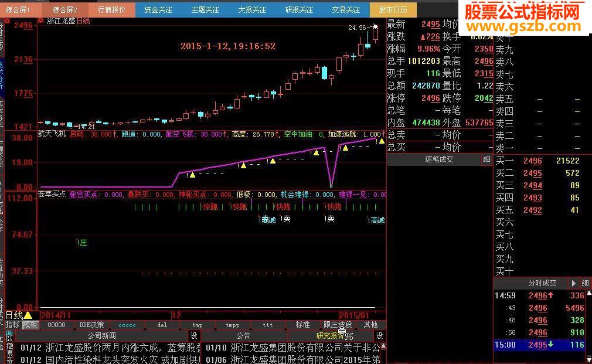592x364 pixels.
Task: Select the tmpp template tab
Action: [233, 325]
